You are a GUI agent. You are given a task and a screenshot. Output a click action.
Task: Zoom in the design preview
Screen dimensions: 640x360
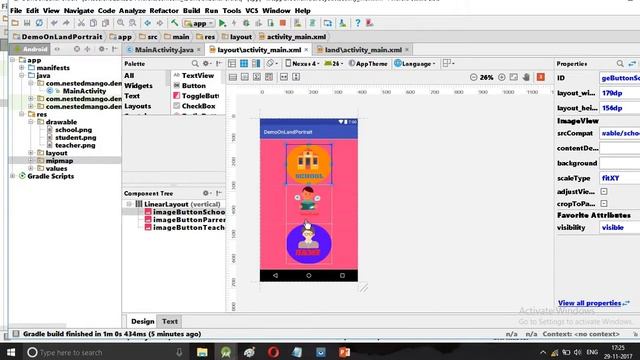[x=502, y=77]
